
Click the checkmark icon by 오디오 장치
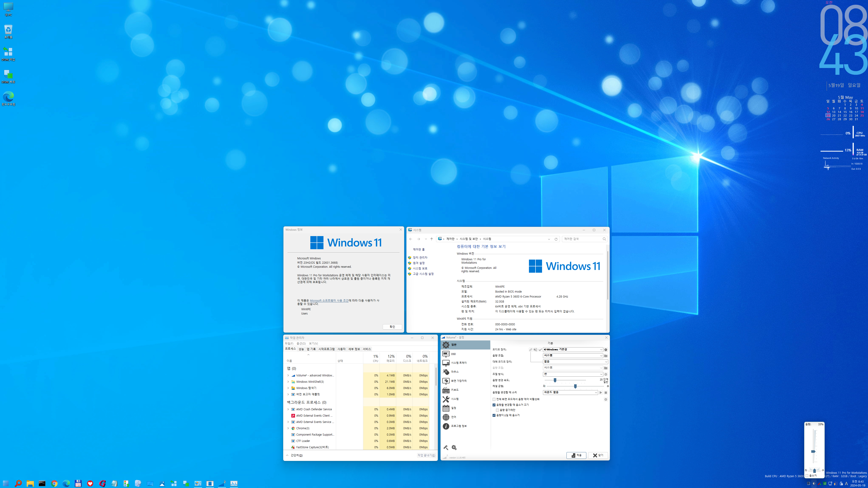pyautogui.click(x=540, y=350)
